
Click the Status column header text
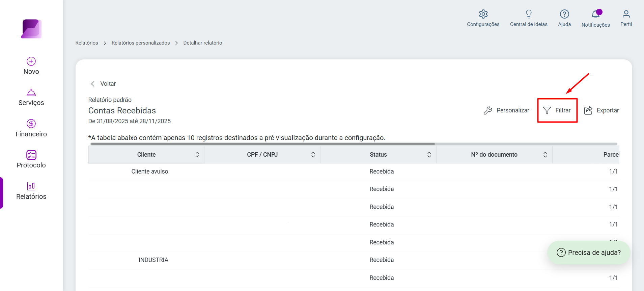click(x=378, y=155)
